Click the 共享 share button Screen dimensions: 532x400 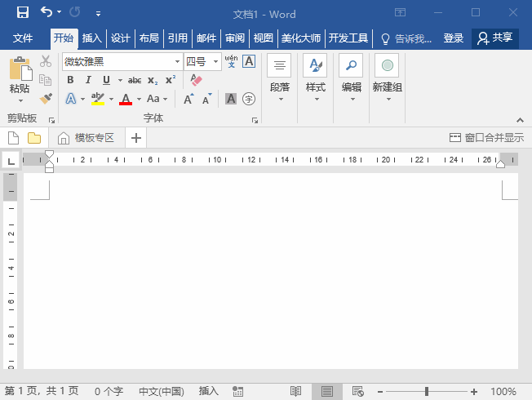[495, 38]
